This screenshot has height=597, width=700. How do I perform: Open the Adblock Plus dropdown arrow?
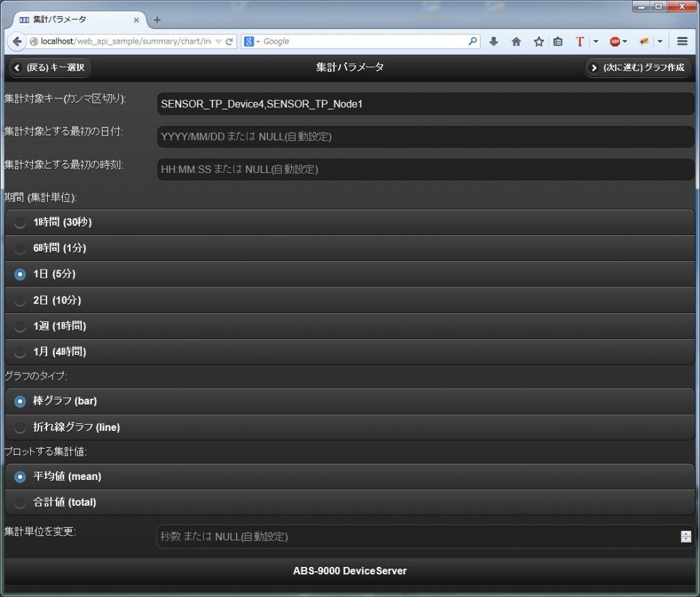625,42
